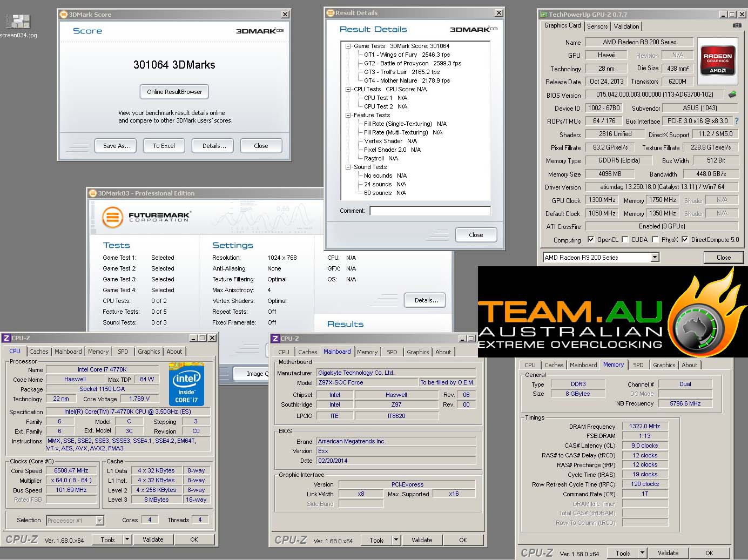Screen dimensions: 748x560
Task: Click the To Excel button
Action: (164, 146)
